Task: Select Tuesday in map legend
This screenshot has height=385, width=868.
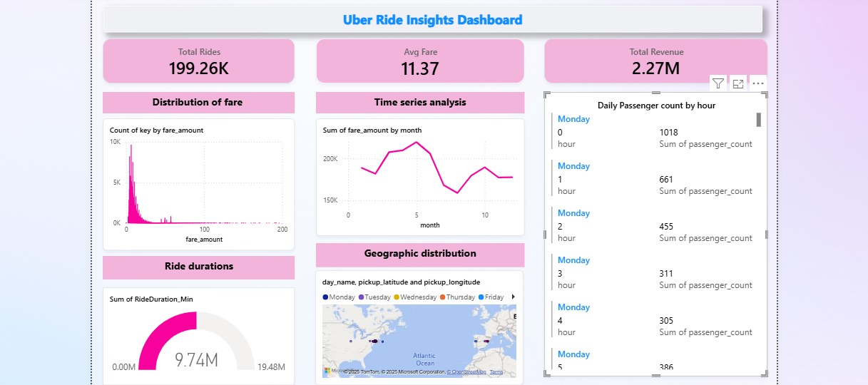Action: coord(375,297)
